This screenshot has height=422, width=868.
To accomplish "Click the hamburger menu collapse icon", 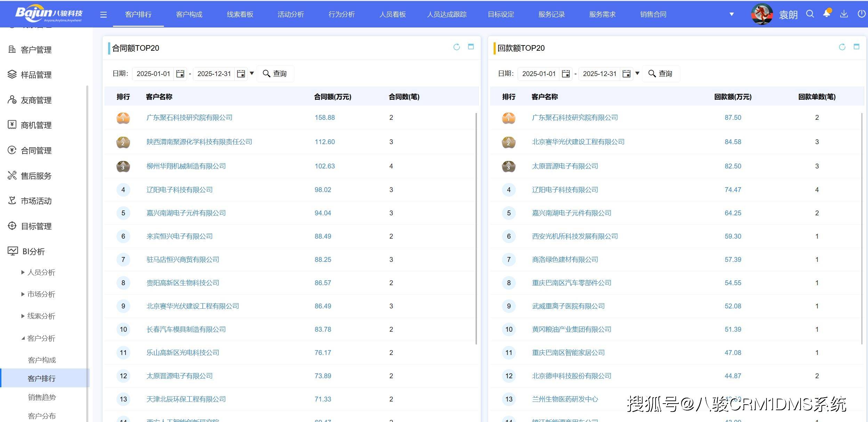I will 103,15.
